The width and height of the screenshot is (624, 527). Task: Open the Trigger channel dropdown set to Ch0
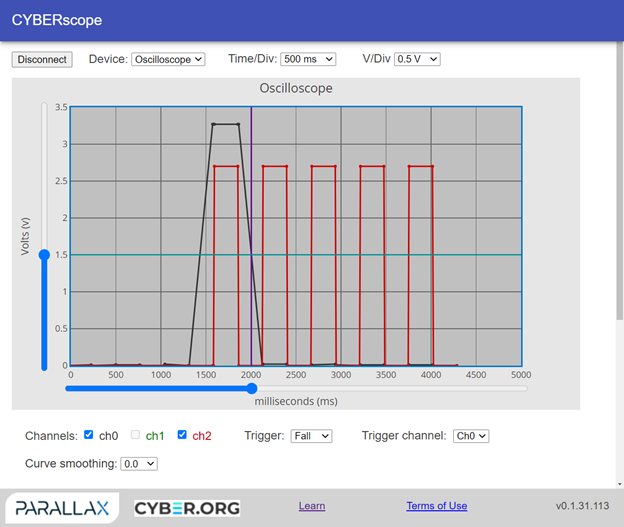coord(471,436)
